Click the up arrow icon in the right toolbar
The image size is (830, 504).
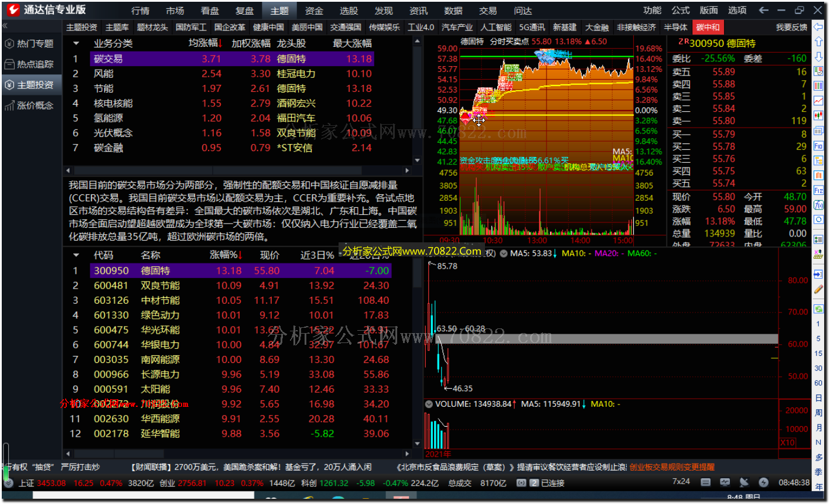point(818,41)
